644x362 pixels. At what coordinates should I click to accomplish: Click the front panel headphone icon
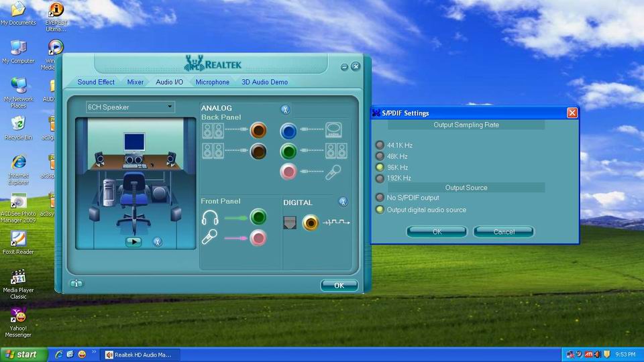[x=210, y=217]
